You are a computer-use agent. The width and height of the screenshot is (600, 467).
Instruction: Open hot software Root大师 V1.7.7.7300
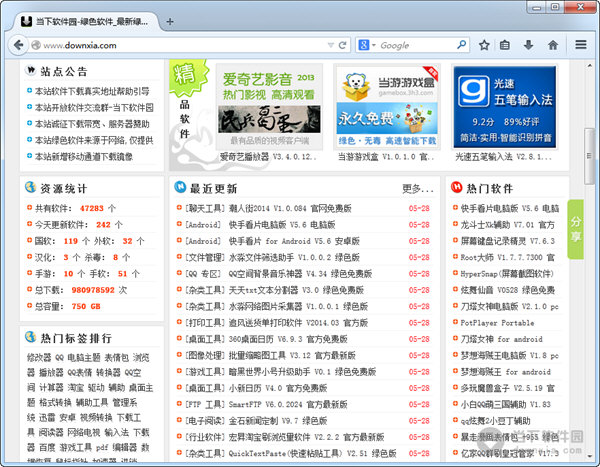(x=507, y=257)
